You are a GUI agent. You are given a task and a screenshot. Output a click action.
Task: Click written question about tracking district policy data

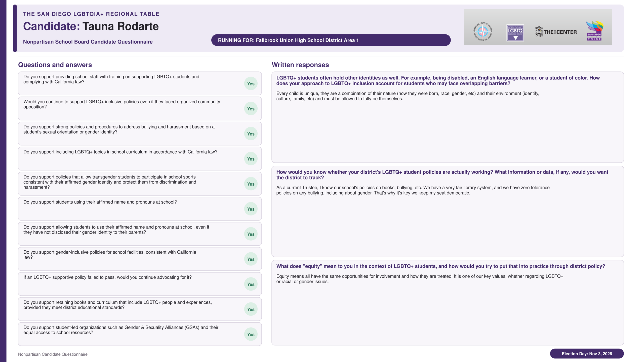442,175
